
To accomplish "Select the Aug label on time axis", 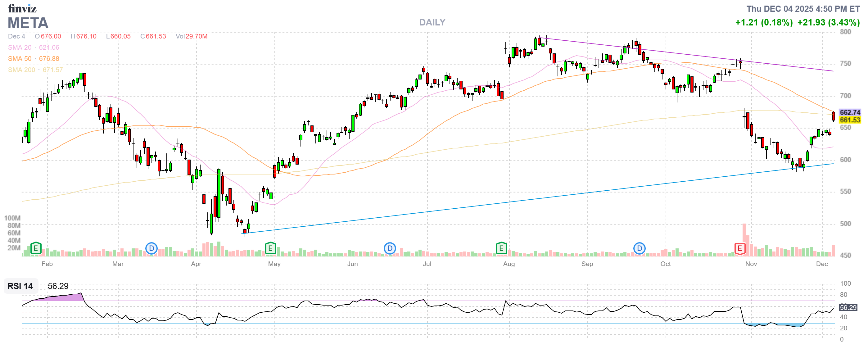I will (x=509, y=264).
